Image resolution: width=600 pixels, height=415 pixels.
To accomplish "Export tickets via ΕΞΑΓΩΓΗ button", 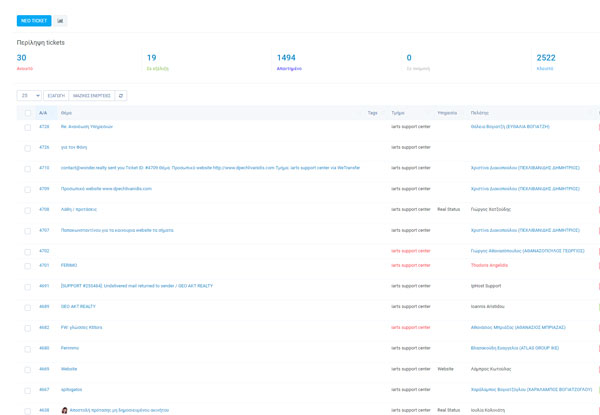I will pos(56,96).
